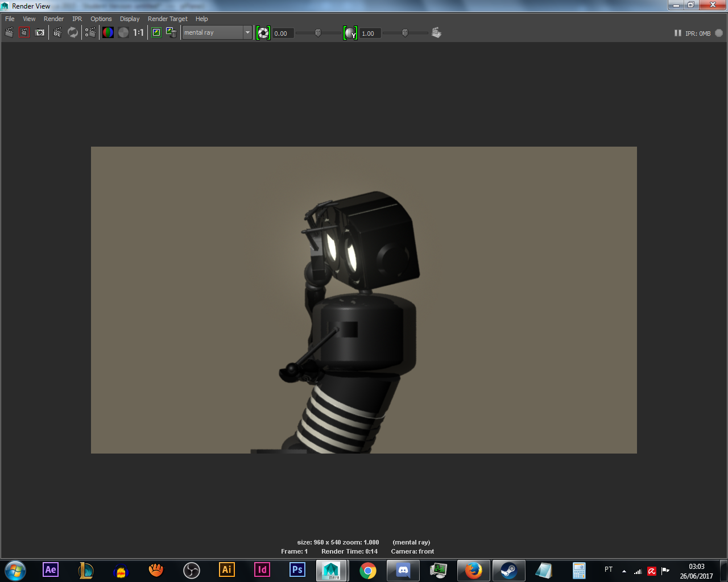
Task: Start an IPR render of current frame
Action: click(57, 32)
